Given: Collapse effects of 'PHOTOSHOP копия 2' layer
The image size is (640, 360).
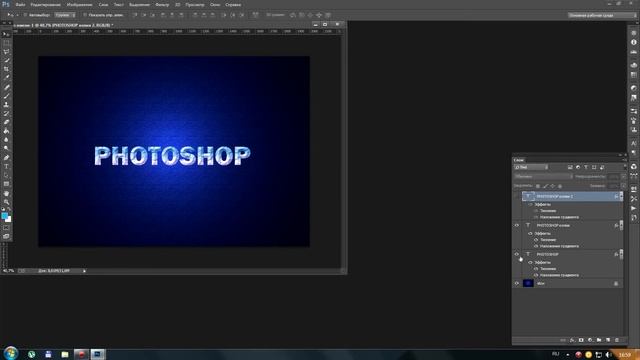Looking at the screenshot, I should pos(621,196).
